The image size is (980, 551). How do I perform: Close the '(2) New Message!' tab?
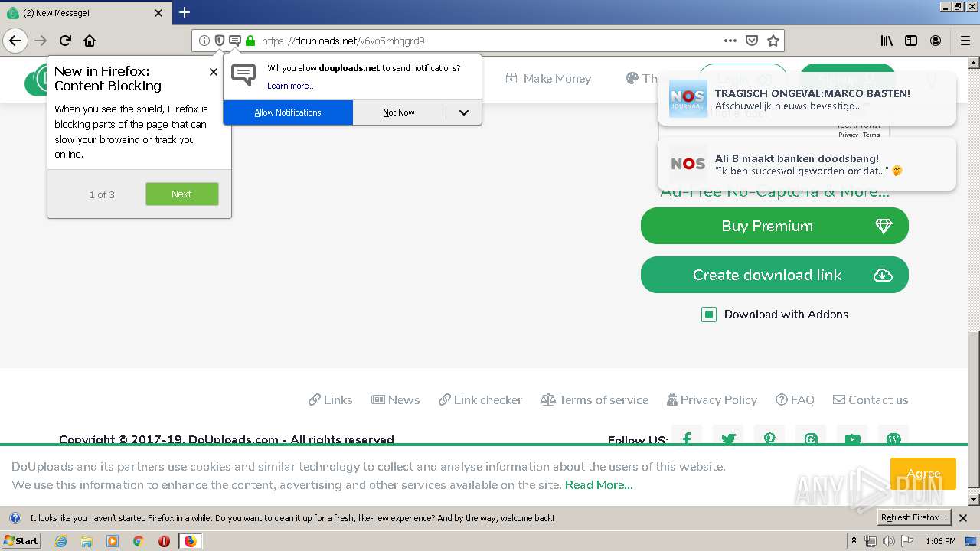158,13
